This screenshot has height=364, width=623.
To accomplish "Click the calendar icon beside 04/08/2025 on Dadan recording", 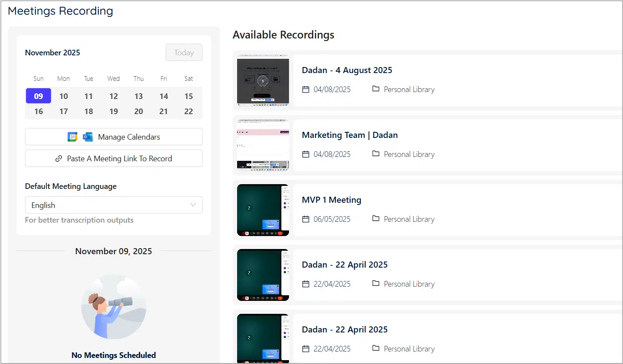I will (306, 89).
